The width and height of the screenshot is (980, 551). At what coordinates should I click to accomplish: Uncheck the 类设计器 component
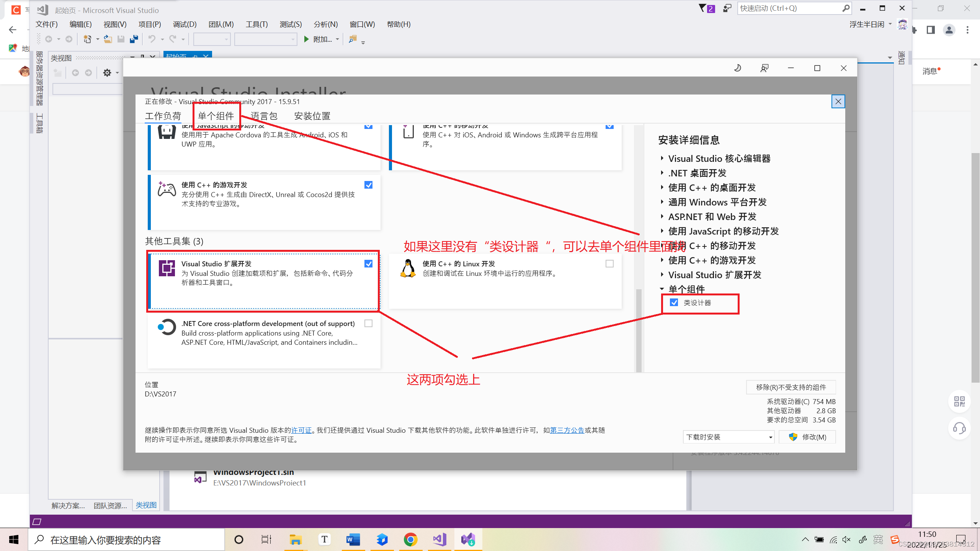click(x=674, y=303)
